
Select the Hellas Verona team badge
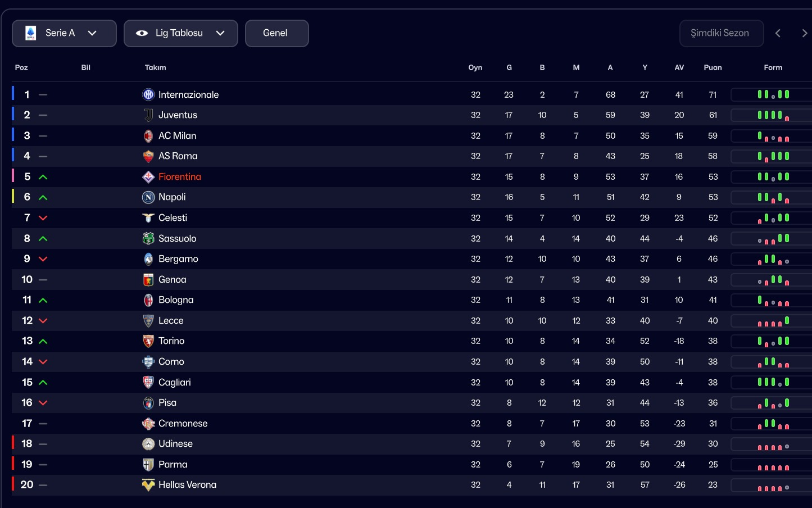[x=148, y=484]
